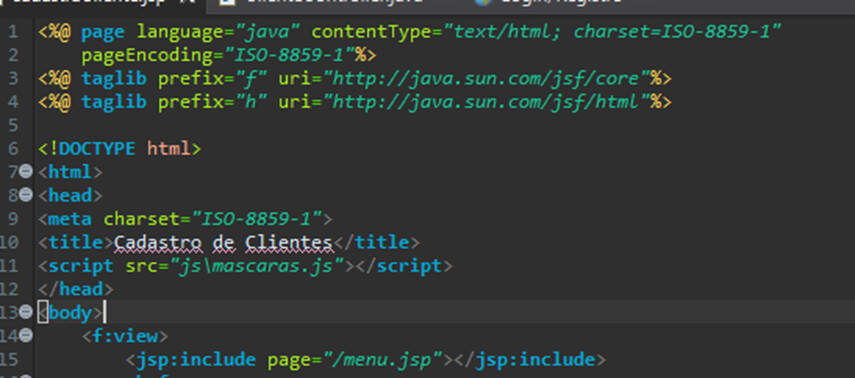
Task: Click the globe icon on the browser tab
Action: click(483, 2)
